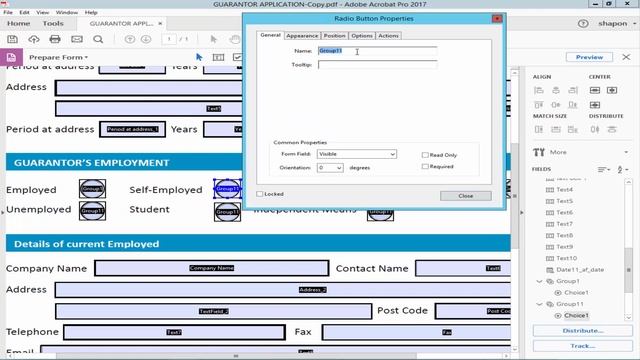
Task: Click Center Both icon in second row
Action: click(595, 105)
